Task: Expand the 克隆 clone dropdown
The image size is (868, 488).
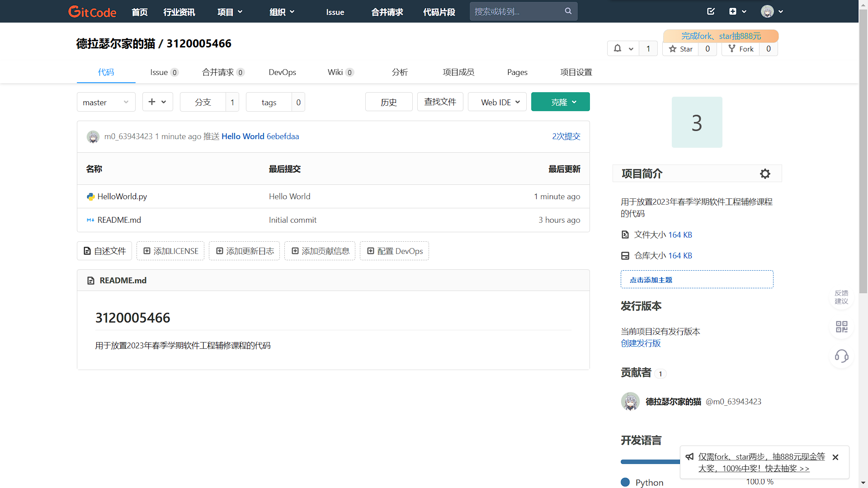Action: point(560,102)
